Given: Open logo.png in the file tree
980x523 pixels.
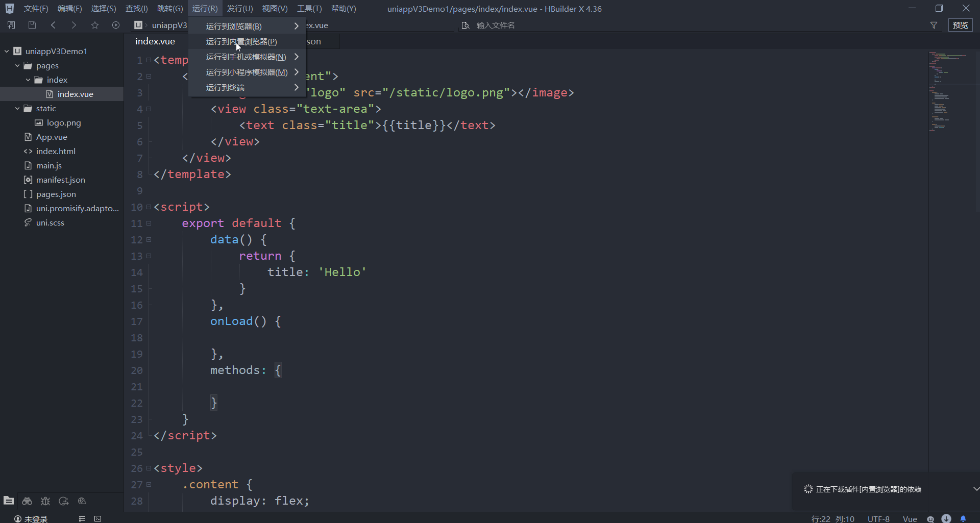Looking at the screenshot, I should pos(64,122).
